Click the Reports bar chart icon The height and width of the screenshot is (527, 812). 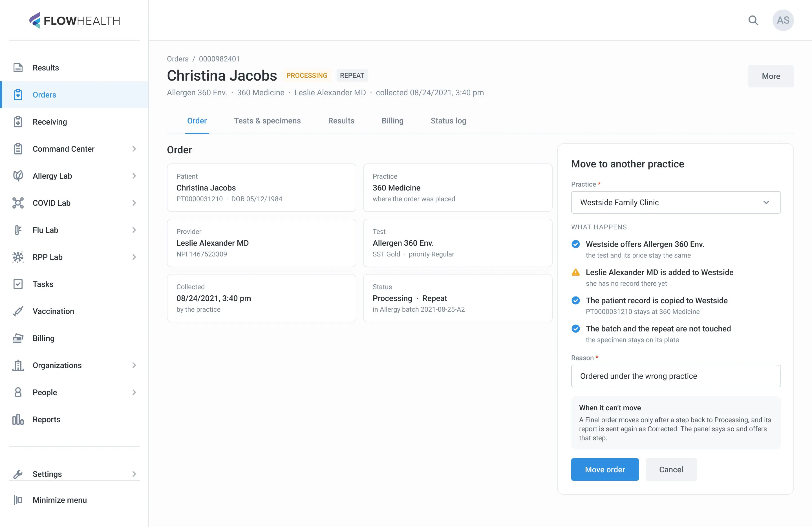[18, 419]
